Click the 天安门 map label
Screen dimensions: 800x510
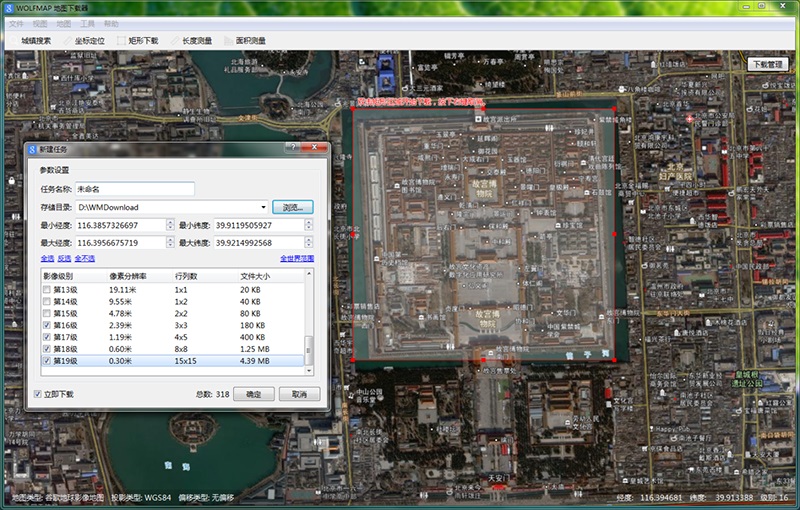tap(498, 478)
